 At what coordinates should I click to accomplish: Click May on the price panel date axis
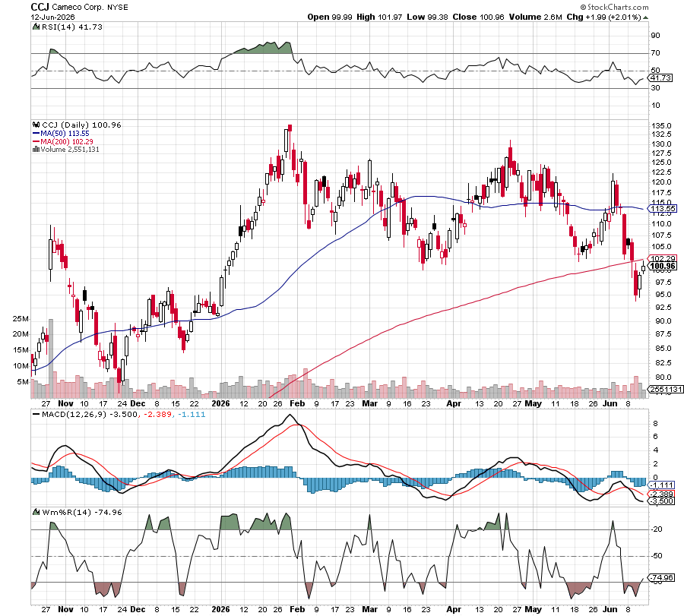[533, 403]
